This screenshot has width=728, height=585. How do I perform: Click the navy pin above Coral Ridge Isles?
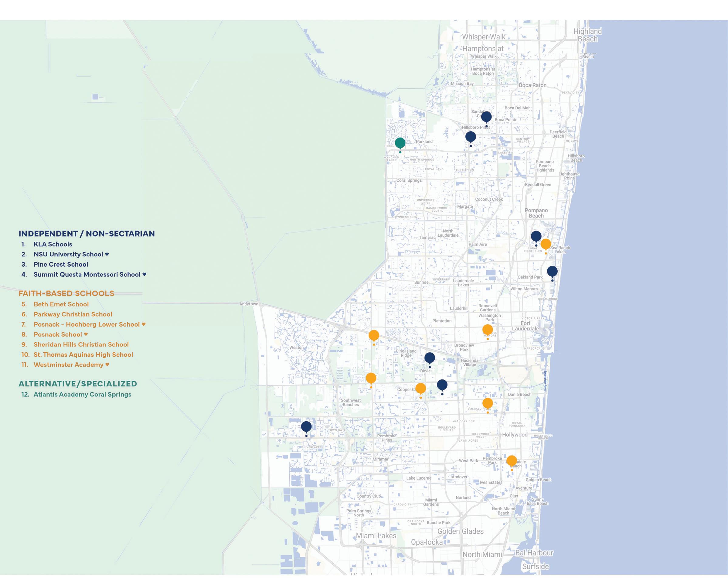point(536,236)
